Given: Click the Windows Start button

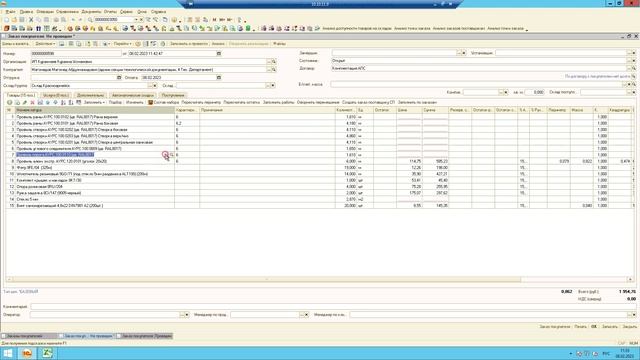Looking at the screenshot, I should pyautogui.click(x=8, y=353).
